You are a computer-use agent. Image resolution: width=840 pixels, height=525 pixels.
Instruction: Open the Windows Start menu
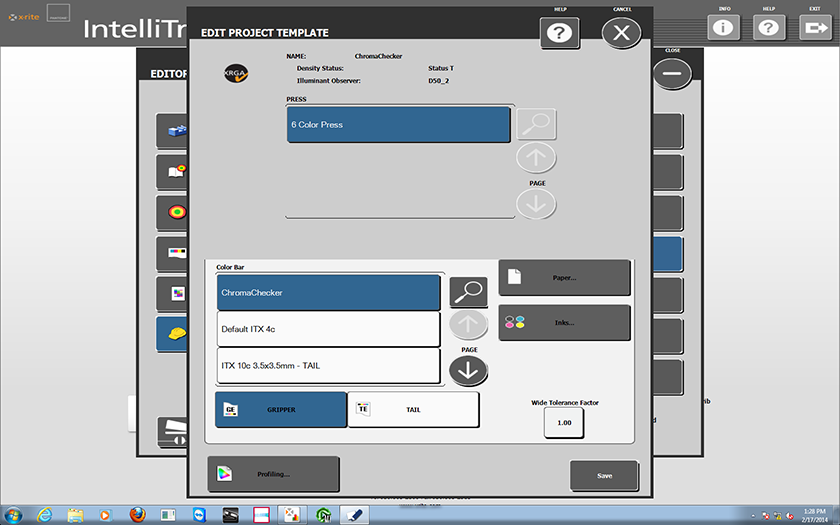pyautogui.click(x=13, y=515)
